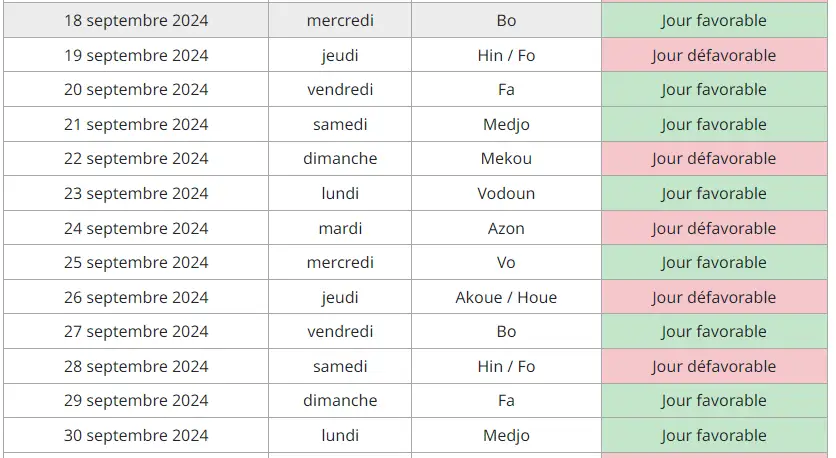Click the Akoue / Houe cell

506,297
